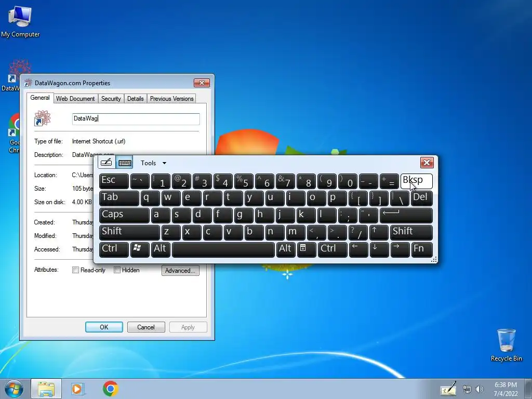Tap the down arrow key
This screenshot has height=399, width=532.
pos(379,250)
